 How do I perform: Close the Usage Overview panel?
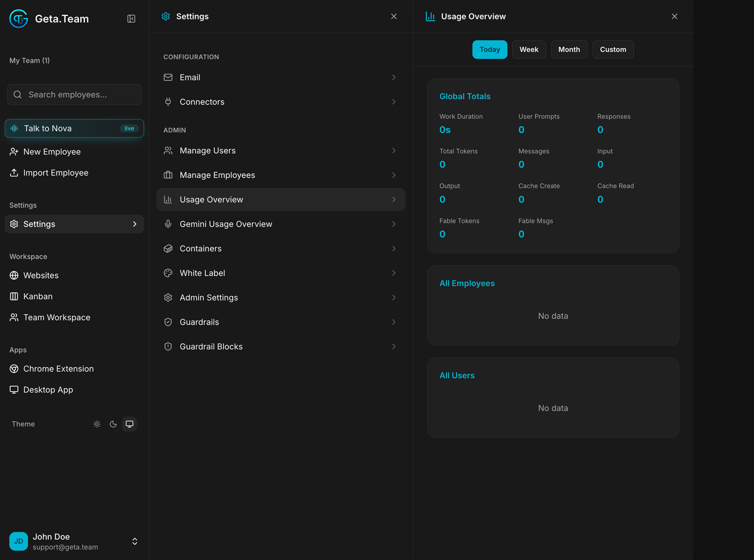(x=674, y=16)
